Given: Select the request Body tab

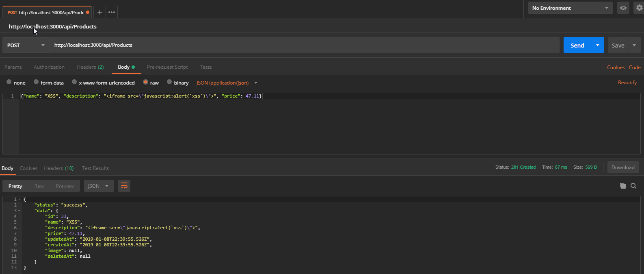Looking at the screenshot, I should 126,67.
